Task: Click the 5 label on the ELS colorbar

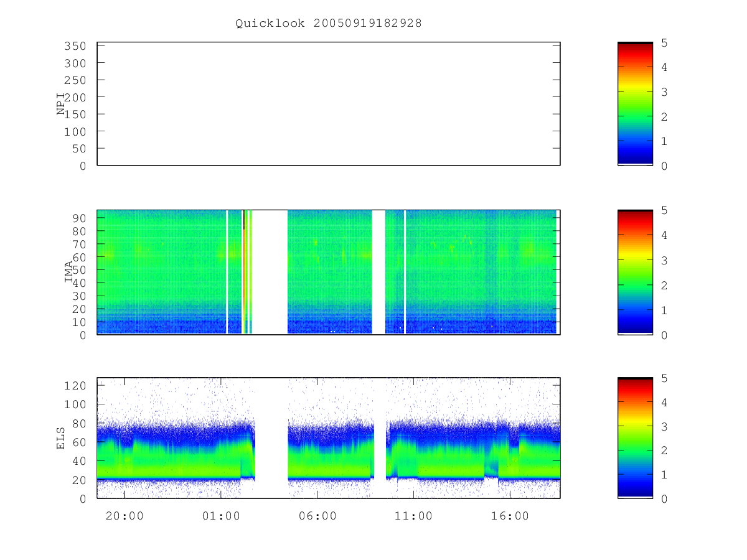Action: [x=665, y=378]
